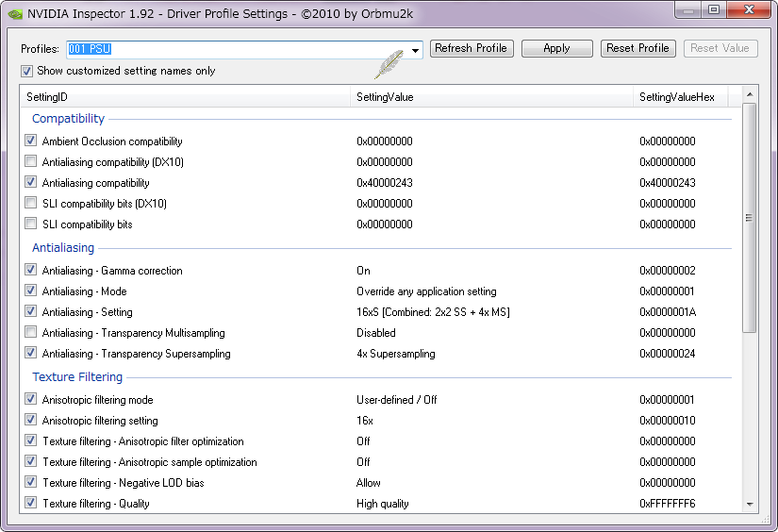Minimize the NVIDIA Inspector window
Image resolution: width=778 pixels, height=532 pixels.
click(x=688, y=10)
